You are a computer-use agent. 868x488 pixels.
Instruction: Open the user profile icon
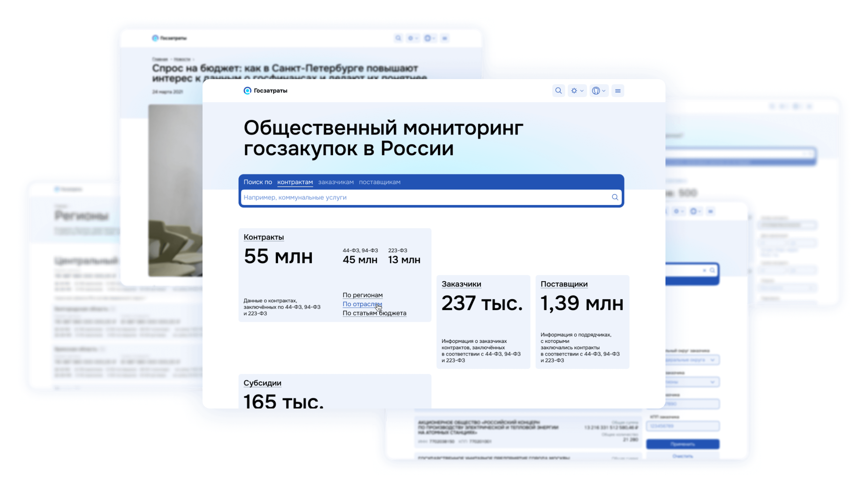tap(596, 91)
